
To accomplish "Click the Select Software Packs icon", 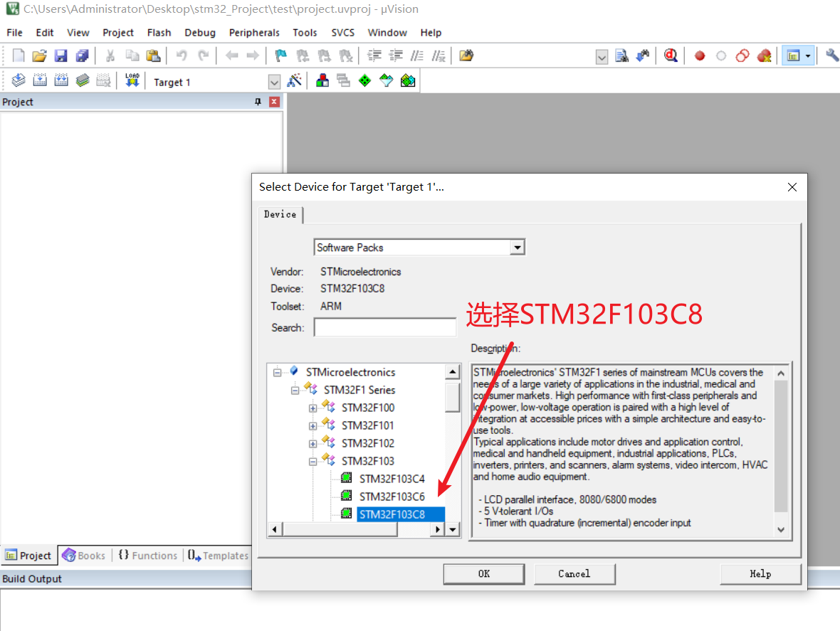I will click(x=387, y=81).
